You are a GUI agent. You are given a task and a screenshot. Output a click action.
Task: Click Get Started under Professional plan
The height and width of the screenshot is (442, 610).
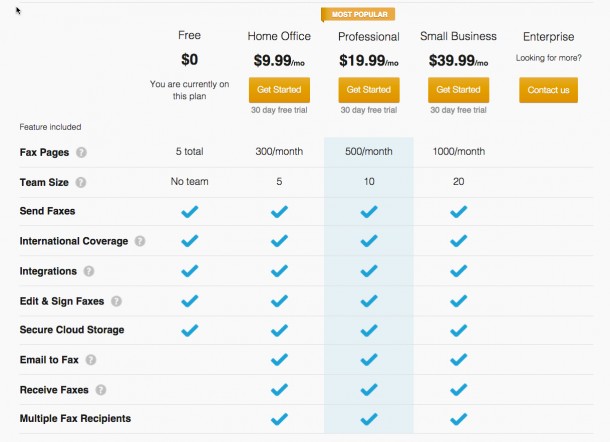tap(368, 90)
